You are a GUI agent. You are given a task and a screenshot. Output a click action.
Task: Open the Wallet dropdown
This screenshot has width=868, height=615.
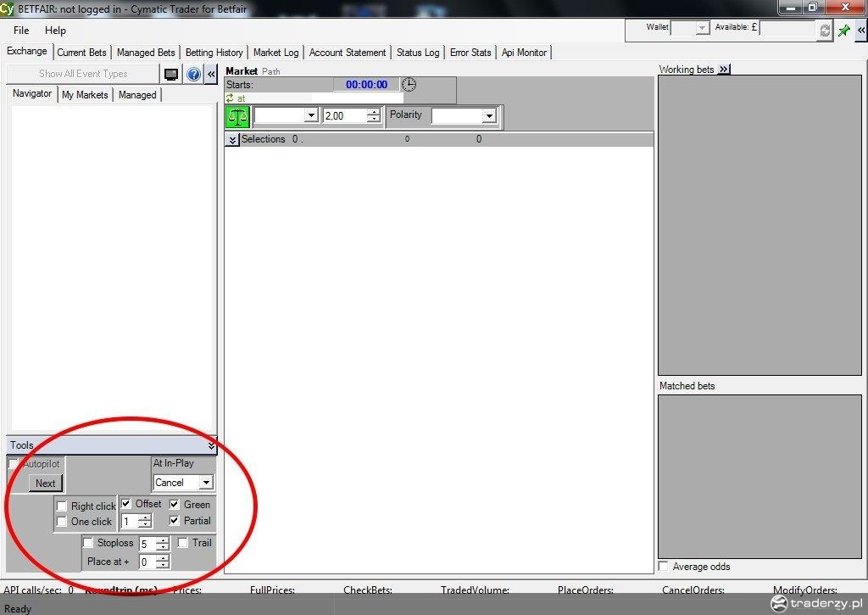pyautogui.click(x=702, y=28)
